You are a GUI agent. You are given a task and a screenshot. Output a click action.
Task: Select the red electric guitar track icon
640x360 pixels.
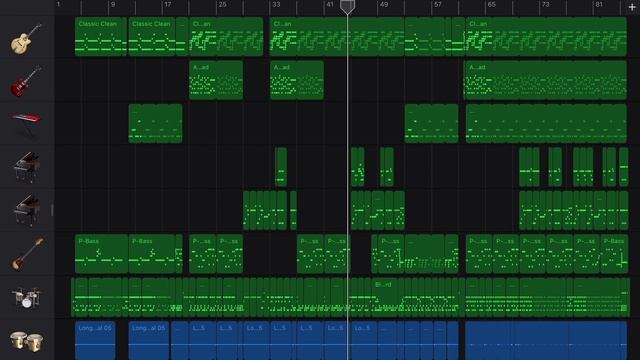pyautogui.click(x=25, y=82)
